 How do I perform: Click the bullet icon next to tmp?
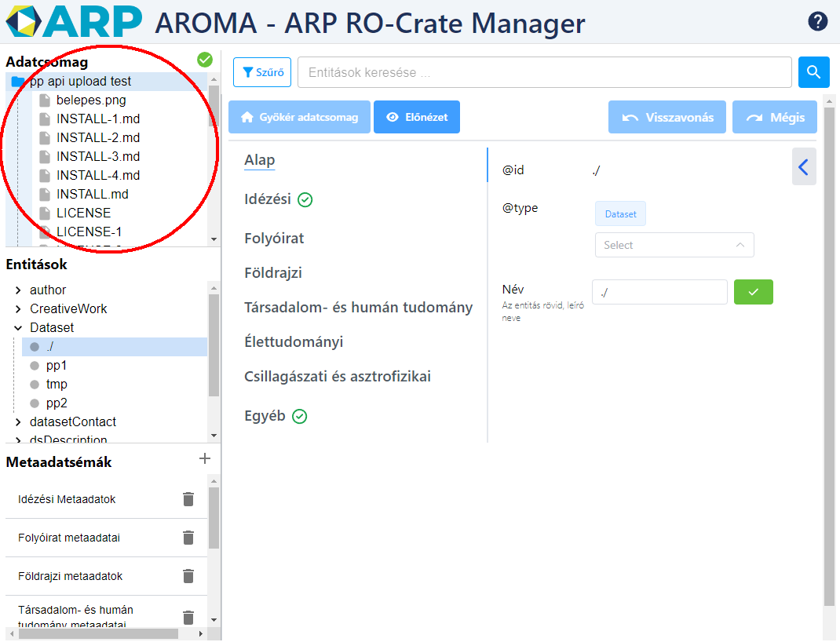35,385
